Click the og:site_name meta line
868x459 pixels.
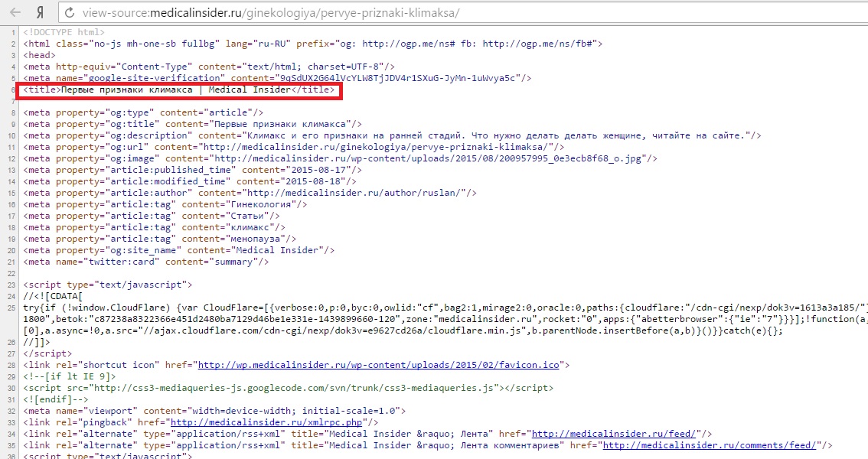tap(179, 250)
